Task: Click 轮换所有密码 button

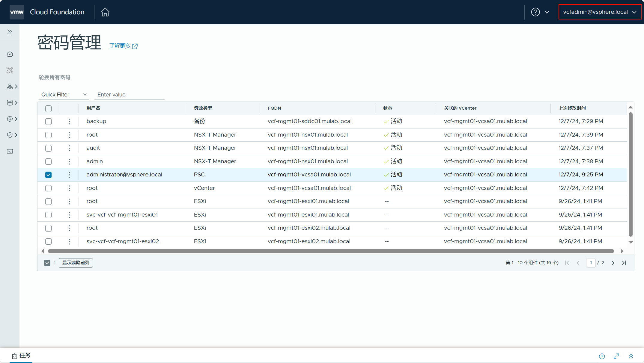Action: [55, 77]
